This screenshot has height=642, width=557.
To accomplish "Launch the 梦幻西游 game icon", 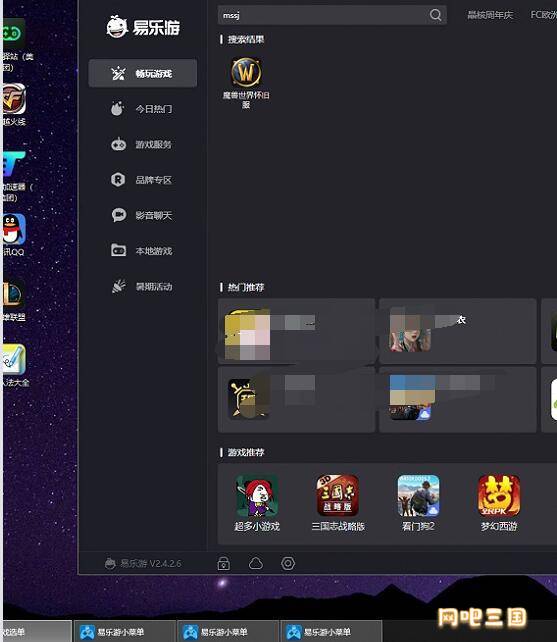I will point(499,495).
